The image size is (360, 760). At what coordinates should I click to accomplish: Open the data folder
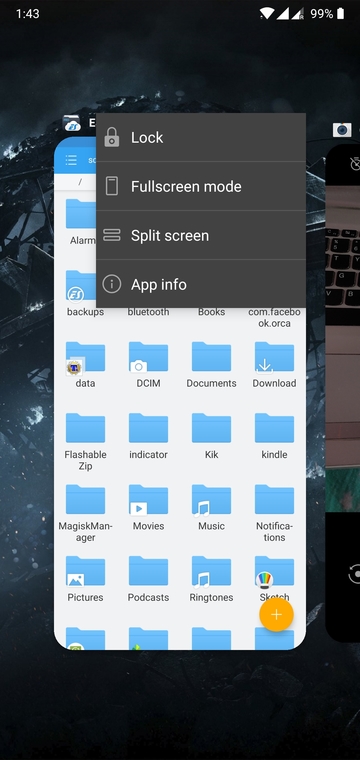click(85, 365)
